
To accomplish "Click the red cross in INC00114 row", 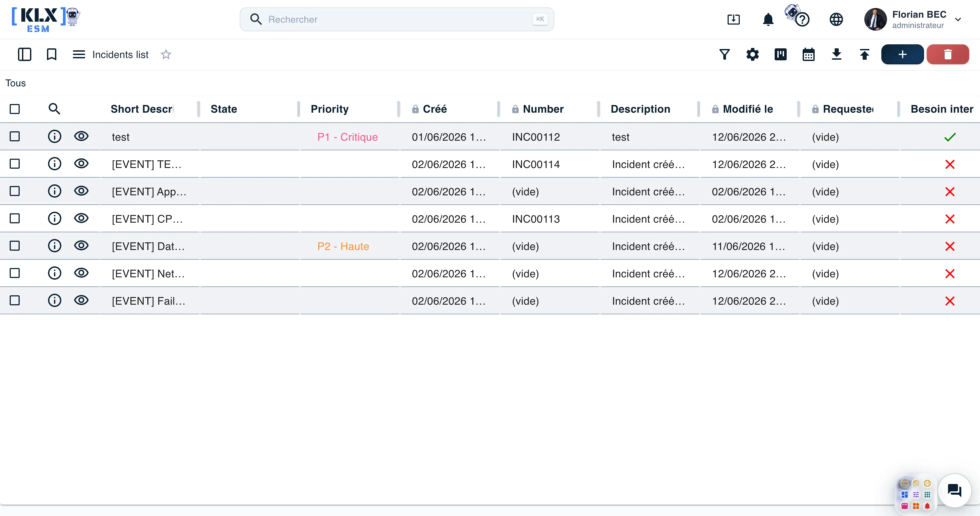I will 950,164.
